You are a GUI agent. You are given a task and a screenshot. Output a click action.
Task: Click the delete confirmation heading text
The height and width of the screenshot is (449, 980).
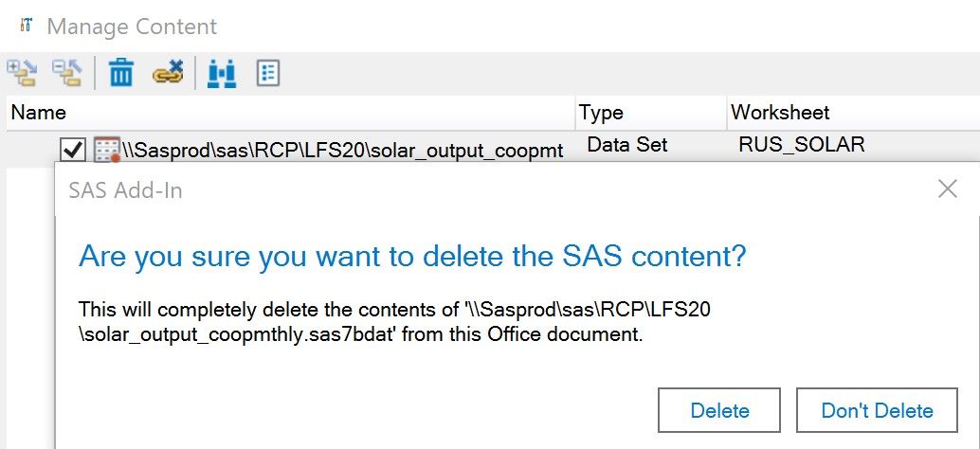(412, 256)
